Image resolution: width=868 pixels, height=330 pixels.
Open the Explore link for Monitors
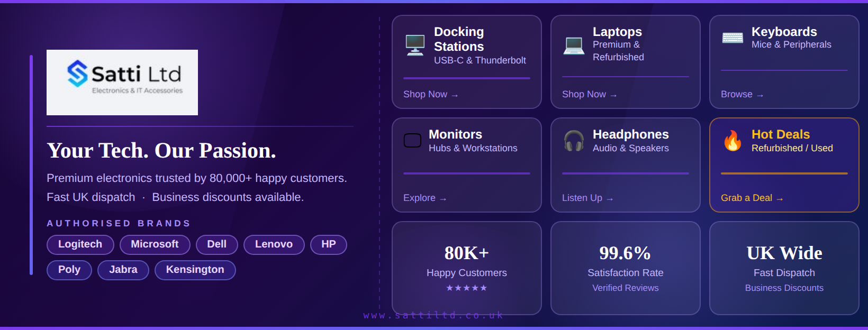pos(425,198)
